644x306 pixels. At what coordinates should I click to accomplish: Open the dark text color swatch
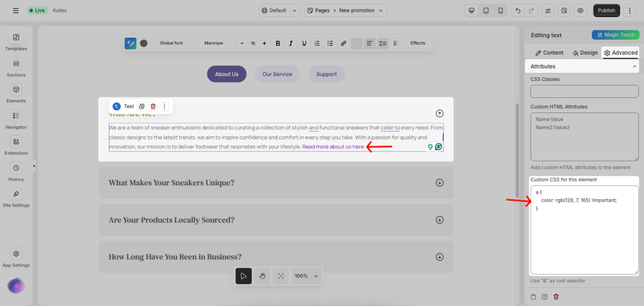click(143, 43)
